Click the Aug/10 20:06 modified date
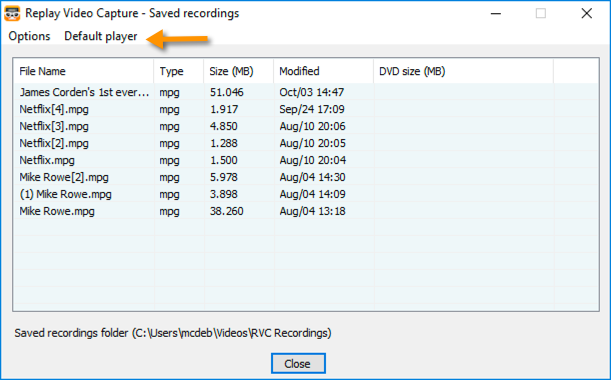This screenshot has width=611, height=380. point(313,126)
